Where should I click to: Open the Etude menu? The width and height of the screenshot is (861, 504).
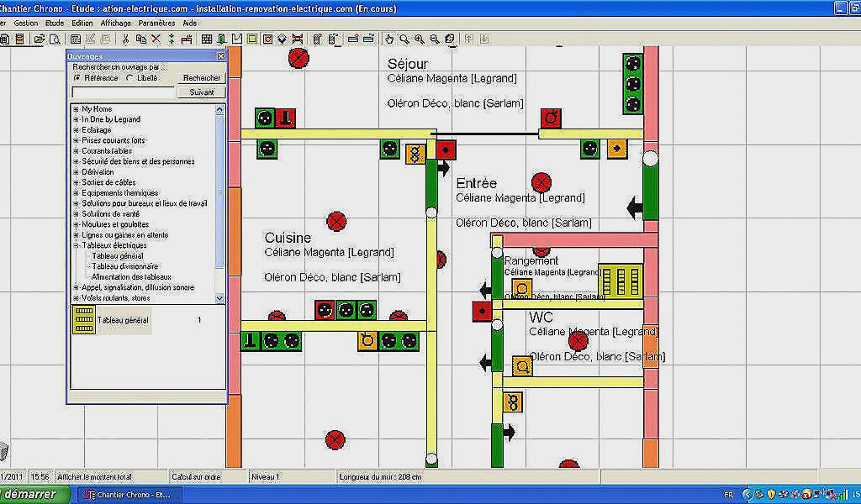(x=55, y=23)
